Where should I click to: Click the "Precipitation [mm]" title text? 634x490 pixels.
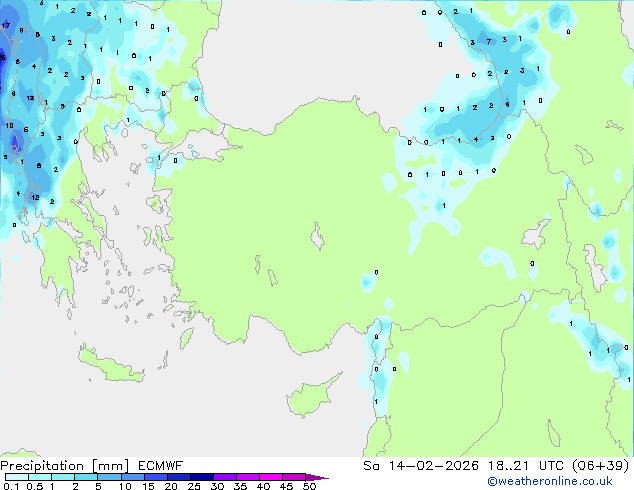(x=65, y=466)
